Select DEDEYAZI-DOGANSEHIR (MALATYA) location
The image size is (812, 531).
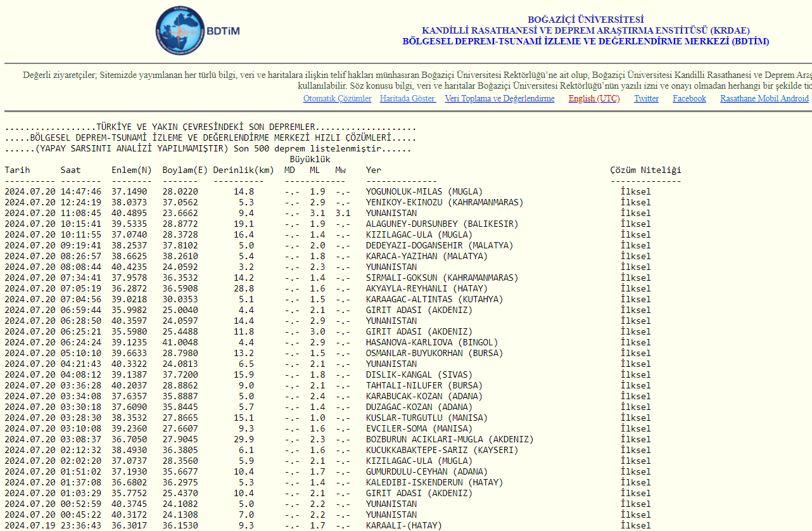tap(440, 245)
